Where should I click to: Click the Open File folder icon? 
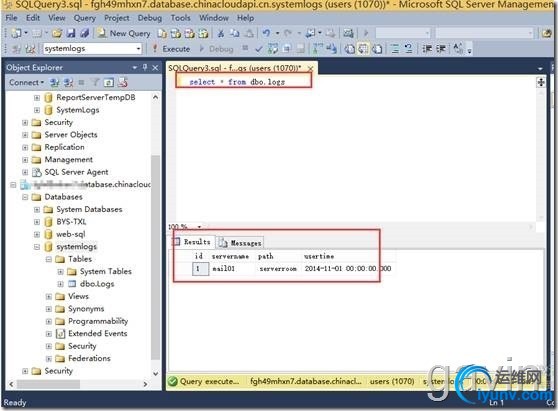(x=57, y=33)
